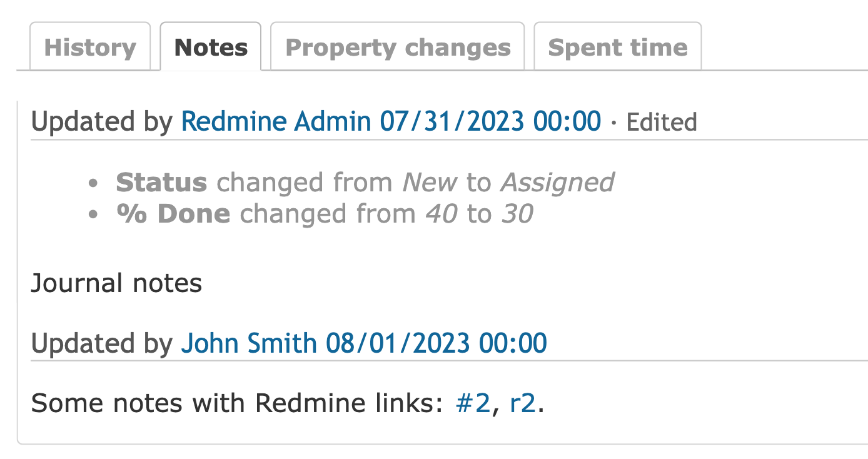Click the 07/31/2023 00:00 timestamp link

pyautogui.click(x=491, y=121)
